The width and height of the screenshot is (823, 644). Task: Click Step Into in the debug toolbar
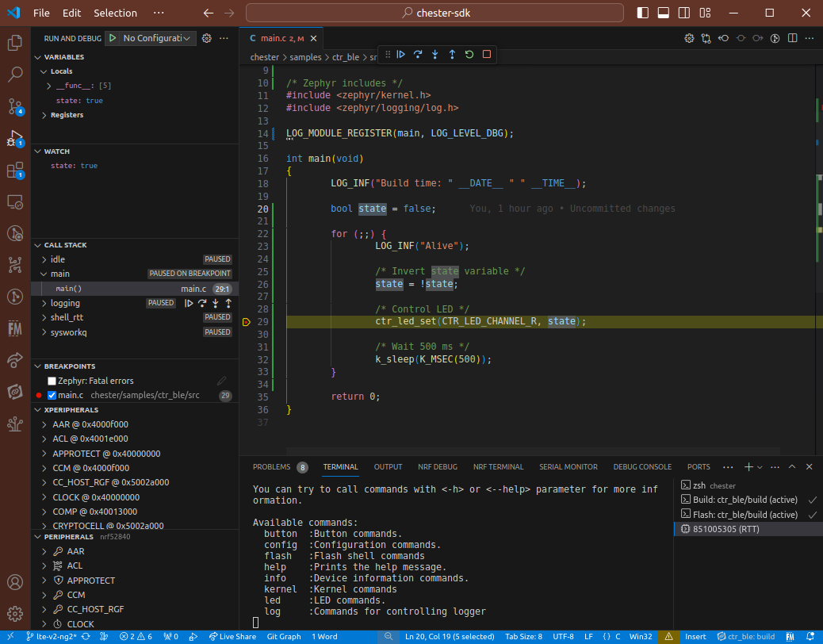tap(435, 55)
